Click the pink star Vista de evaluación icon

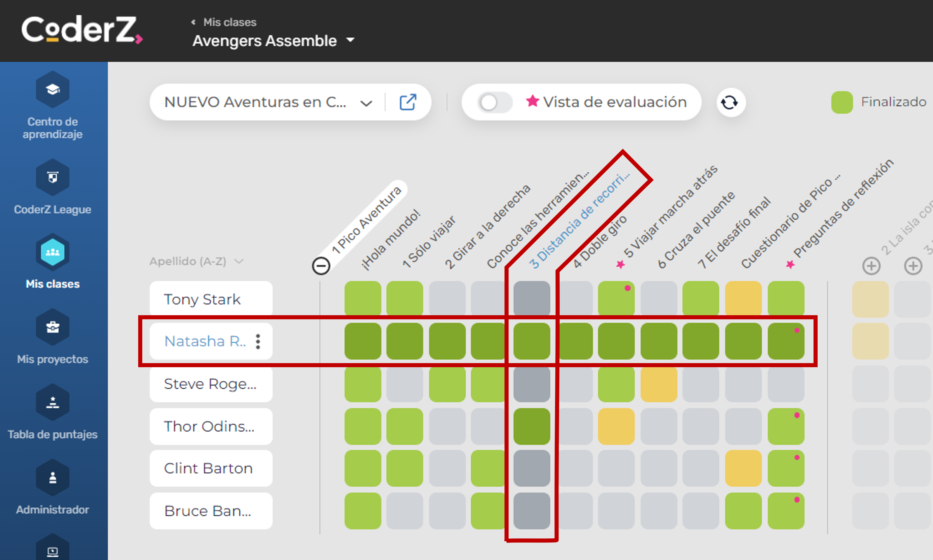pyautogui.click(x=532, y=101)
